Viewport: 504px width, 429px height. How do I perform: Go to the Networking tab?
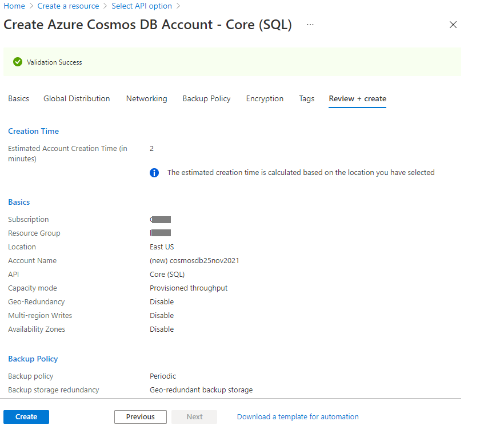[146, 98]
